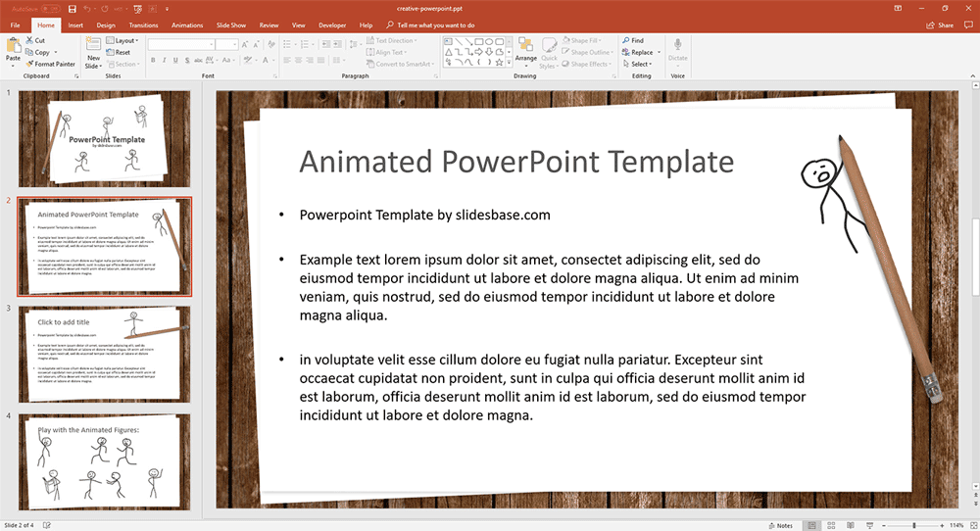Fit slide to current window icon
This screenshot has height=531, width=980.
point(973,525)
